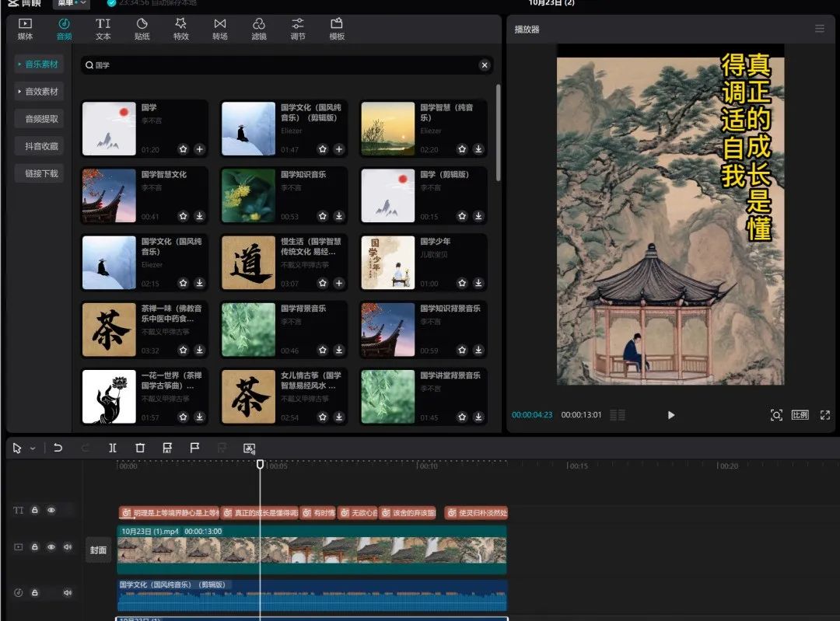Open the 媒体 media tab

(25, 29)
